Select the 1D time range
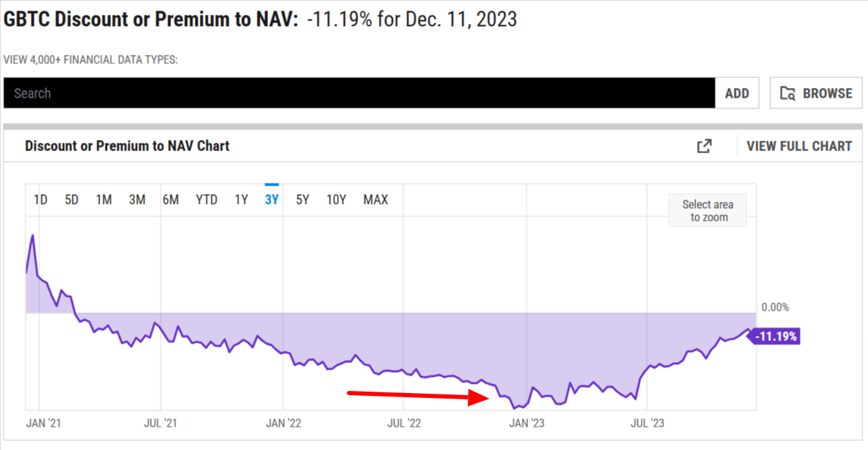 pos(40,200)
